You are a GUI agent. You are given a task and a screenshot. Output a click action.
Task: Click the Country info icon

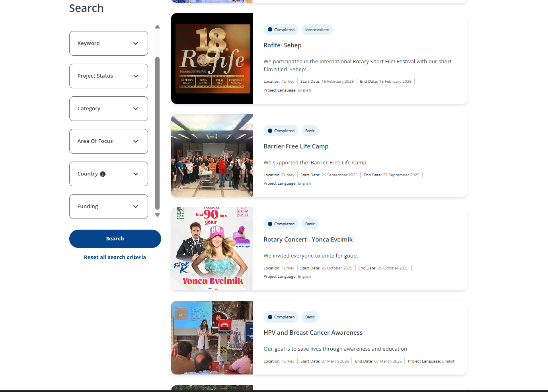(103, 174)
